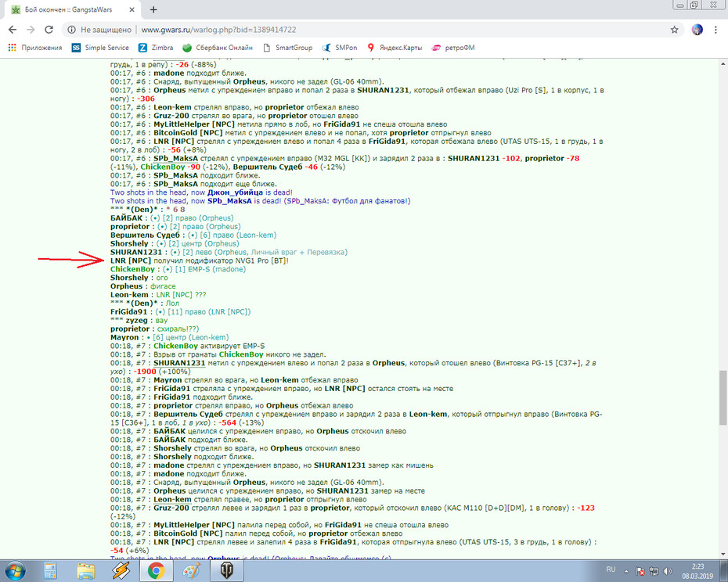Screen dimensions: 728x582
Task: Bookmark this page with the star icon
Action: click(x=674, y=30)
